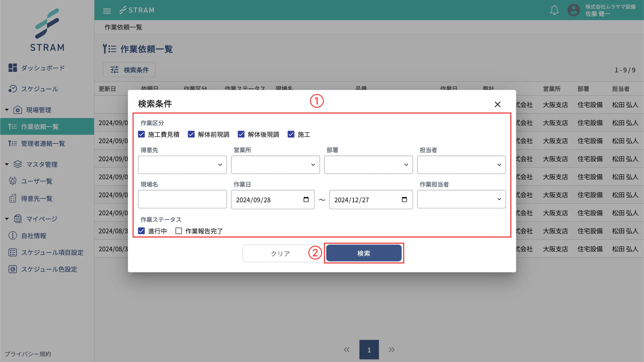
Task: Click the クリア button to reset filters
Action: tap(280, 253)
